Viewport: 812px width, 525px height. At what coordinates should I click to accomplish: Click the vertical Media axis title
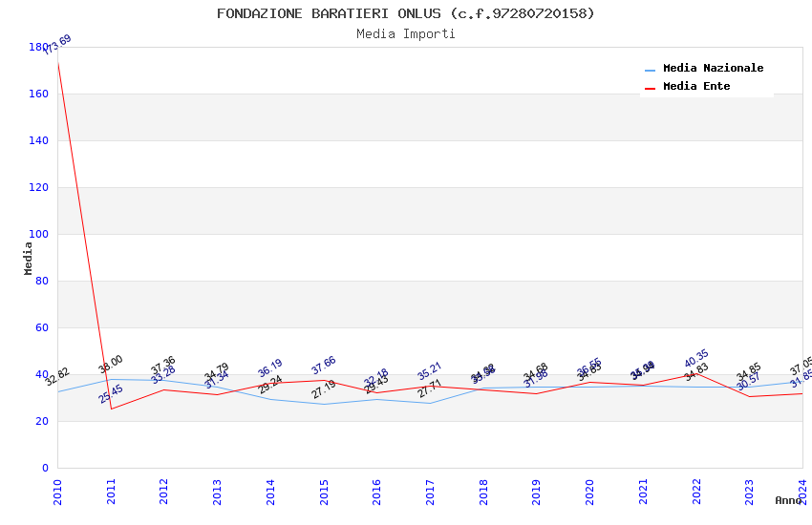pos(28,258)
